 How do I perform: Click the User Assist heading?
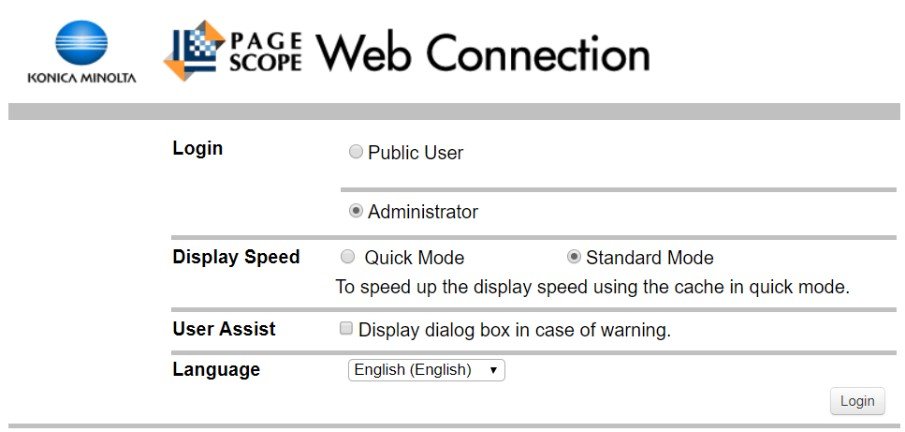point(224,328)
